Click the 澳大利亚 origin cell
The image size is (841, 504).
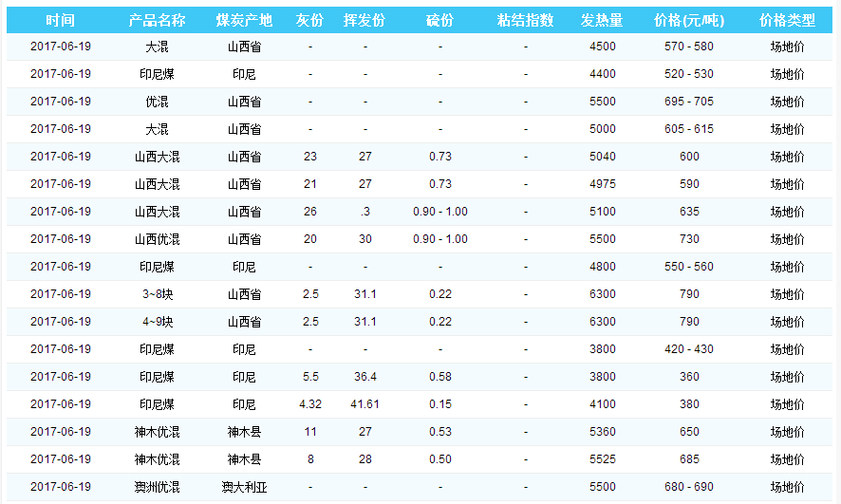(244, 487)
